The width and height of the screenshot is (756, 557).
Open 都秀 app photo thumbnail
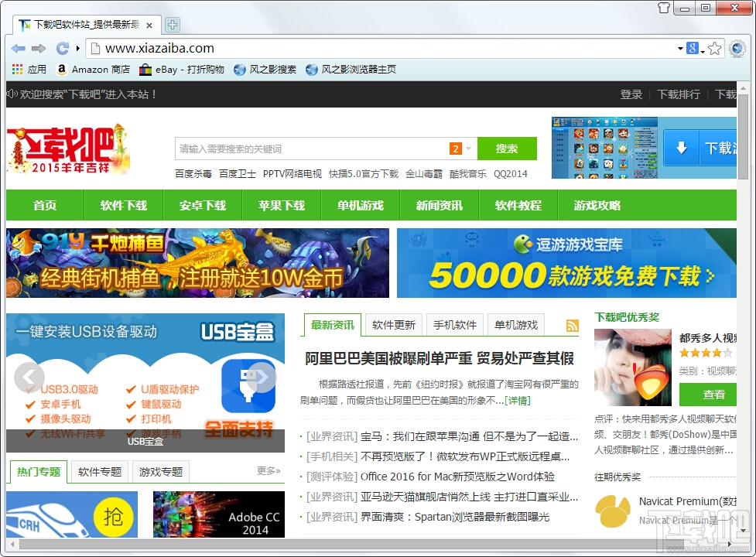(x=633, y=367)
